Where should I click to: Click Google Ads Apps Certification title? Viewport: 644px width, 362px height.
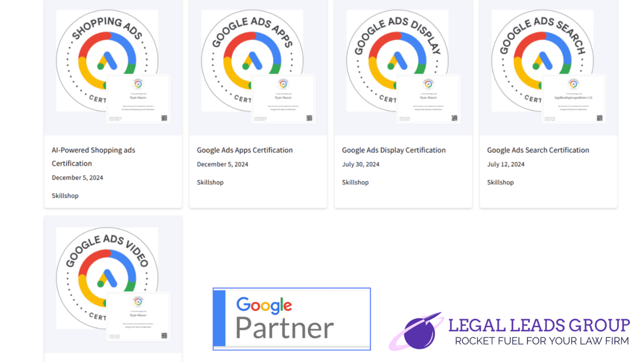tap(245, 150)
